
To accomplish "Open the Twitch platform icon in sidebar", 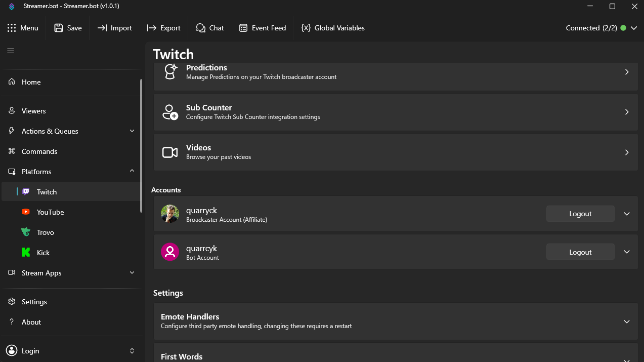I will click(26, 192).
